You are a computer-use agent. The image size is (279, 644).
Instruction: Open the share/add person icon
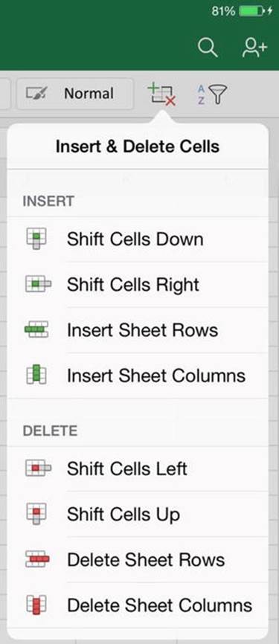[254, 48]
